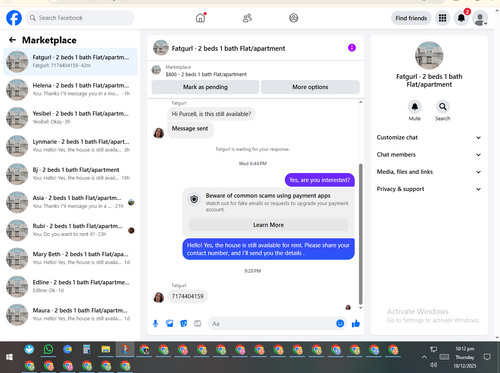Expand Customize chat section
This screenshot has width=500, height=373.
429,137
